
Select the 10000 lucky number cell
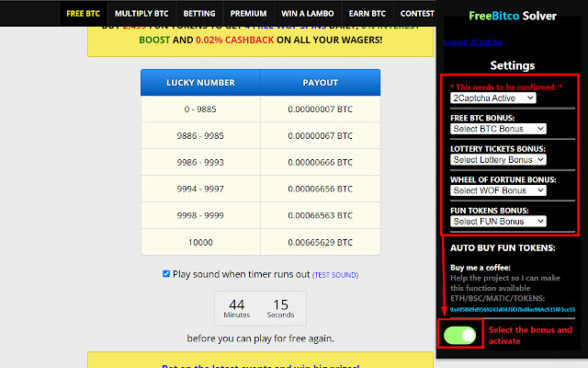coord(200,242)
